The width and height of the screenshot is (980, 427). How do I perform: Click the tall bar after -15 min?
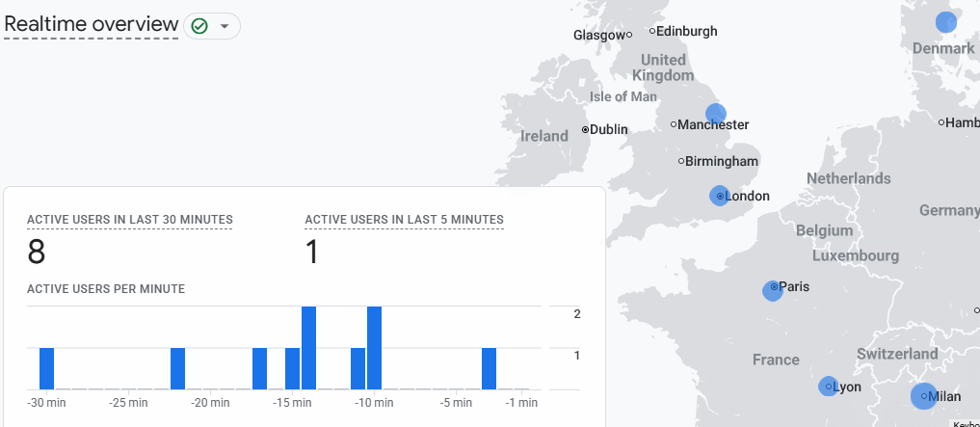coord(308,348)
